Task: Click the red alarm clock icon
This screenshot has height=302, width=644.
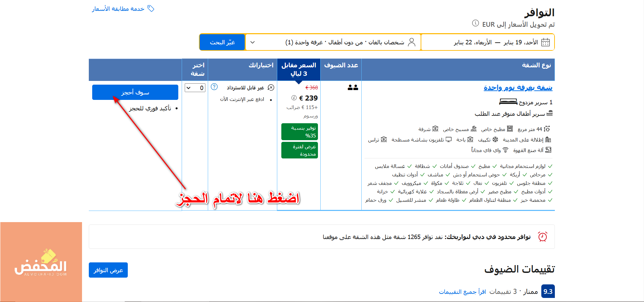Action: pyautogui.click(x=542, y=237)
